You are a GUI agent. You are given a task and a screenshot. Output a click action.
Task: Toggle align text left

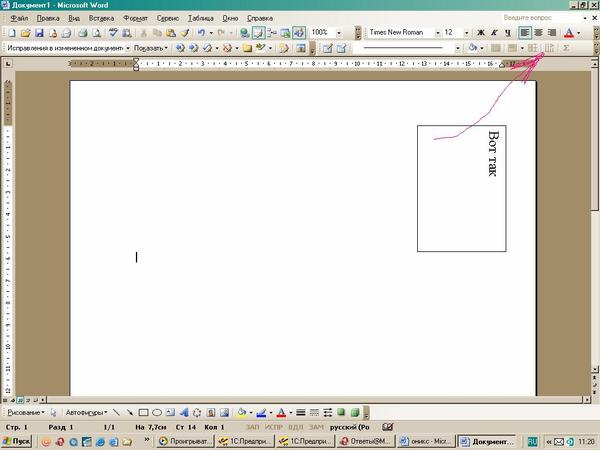[525, 33]
